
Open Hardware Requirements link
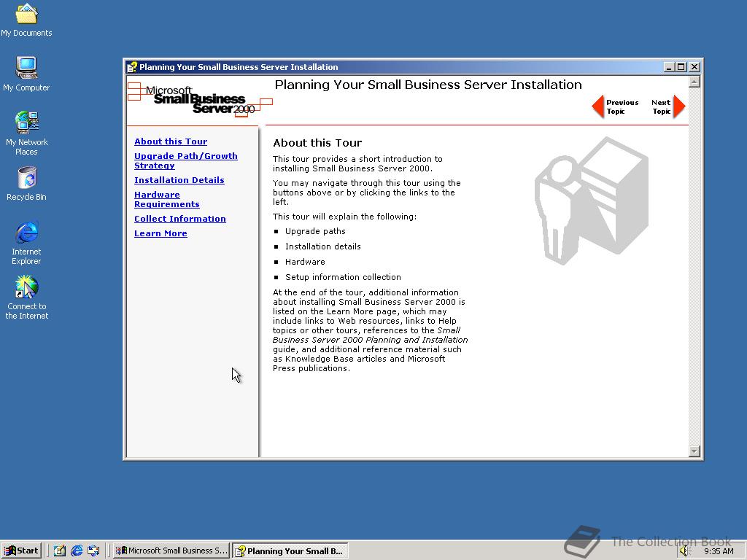pyautogui.click(x=167, y=200)
